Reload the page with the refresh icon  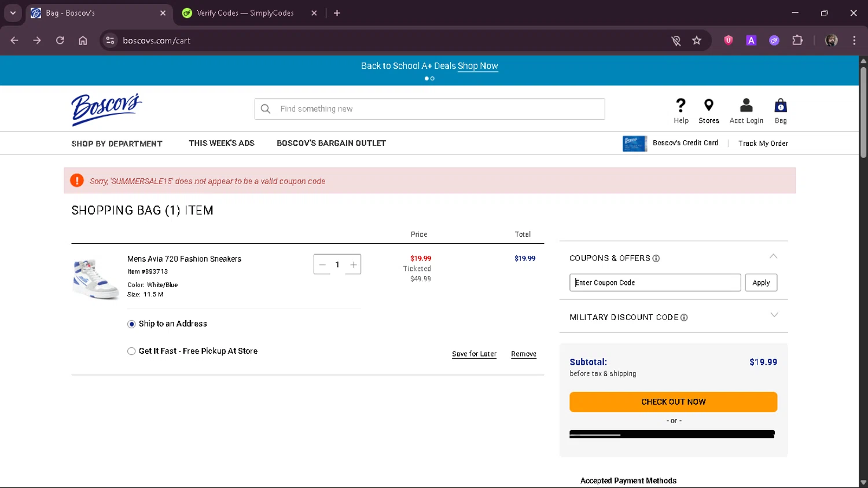[x=60, y=41]
